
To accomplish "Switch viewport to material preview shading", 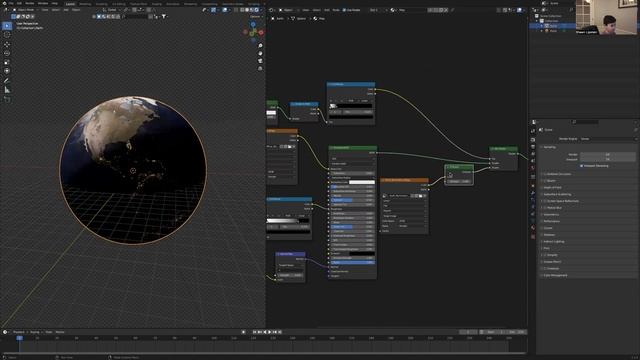I will click(x=252, y=10).
